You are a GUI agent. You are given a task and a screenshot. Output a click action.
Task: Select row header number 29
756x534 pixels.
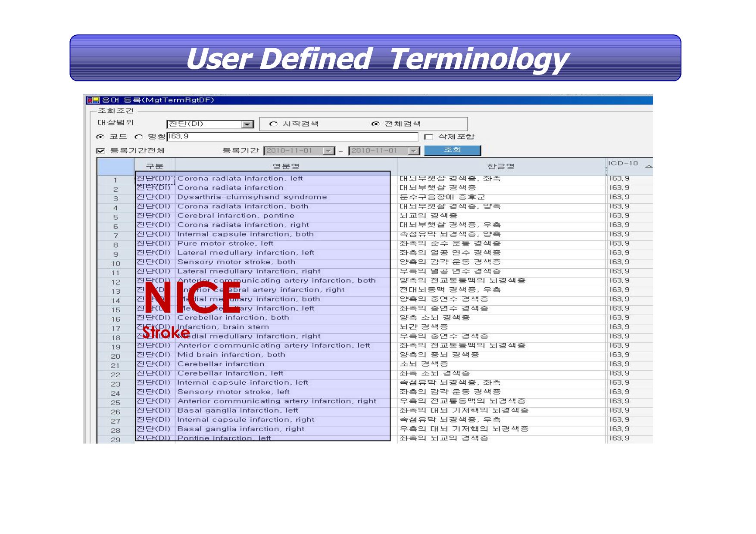point(116,440)
